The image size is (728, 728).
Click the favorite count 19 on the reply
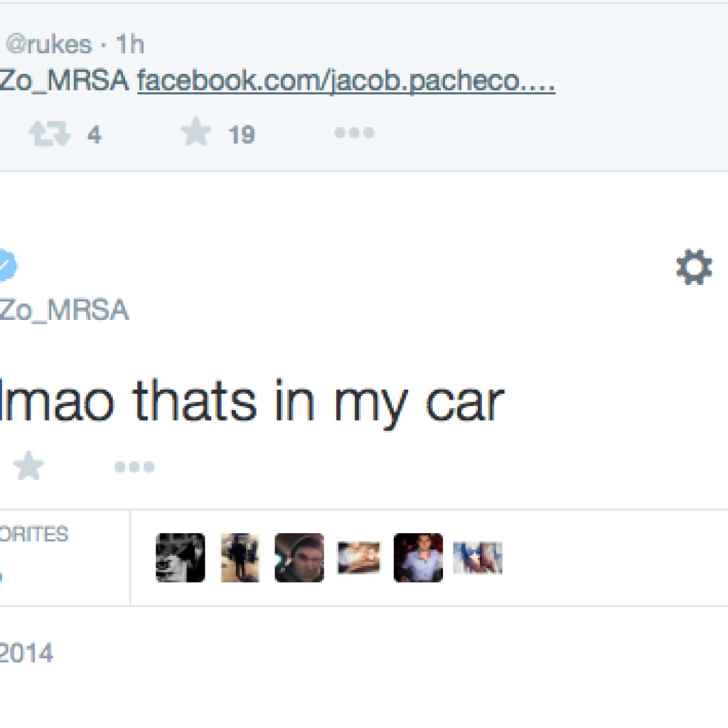pyautogui.click(x=242, y=134)
